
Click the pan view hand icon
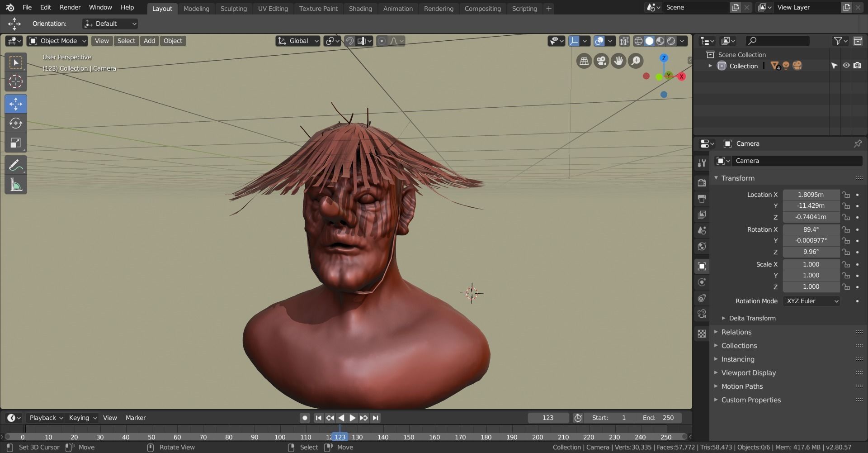(x=618, y=61)
